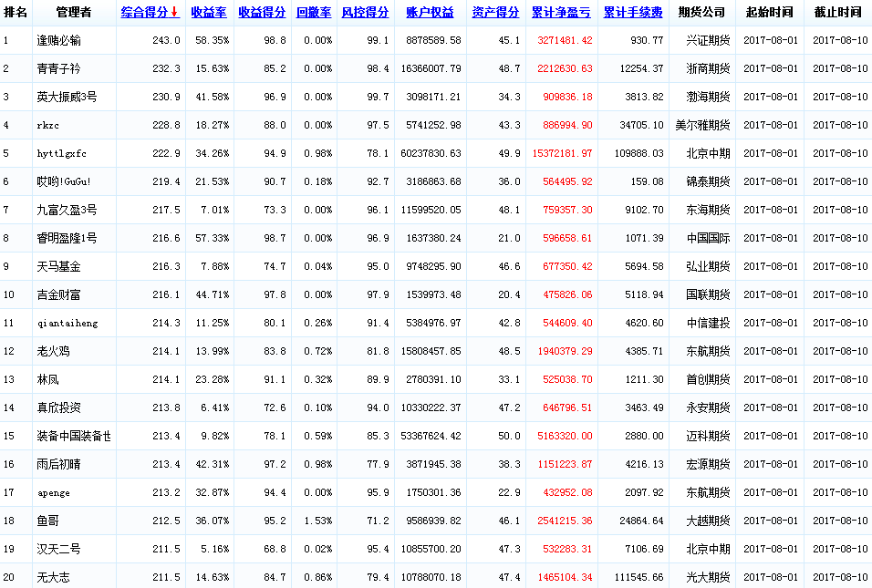Click net profit value 2541215.36

click(565, 521)
